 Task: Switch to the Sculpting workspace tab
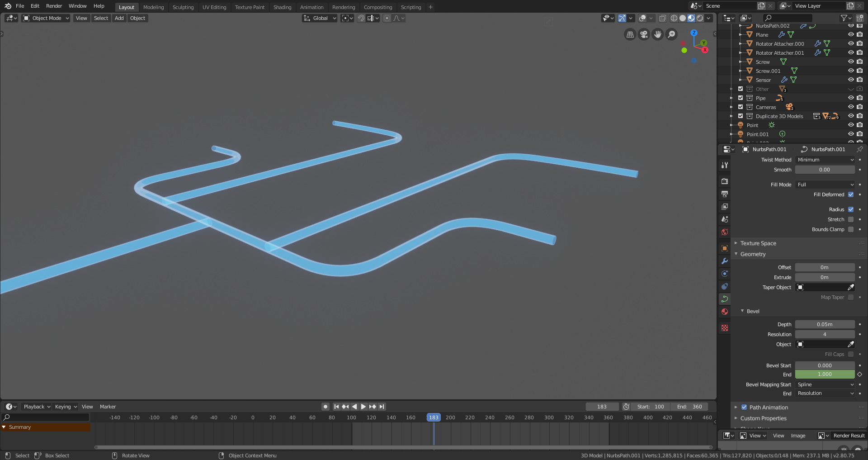(183, 7)
